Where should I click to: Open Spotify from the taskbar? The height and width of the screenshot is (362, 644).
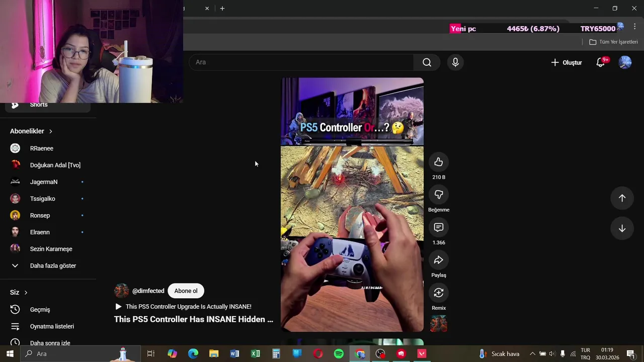point(339,354)
